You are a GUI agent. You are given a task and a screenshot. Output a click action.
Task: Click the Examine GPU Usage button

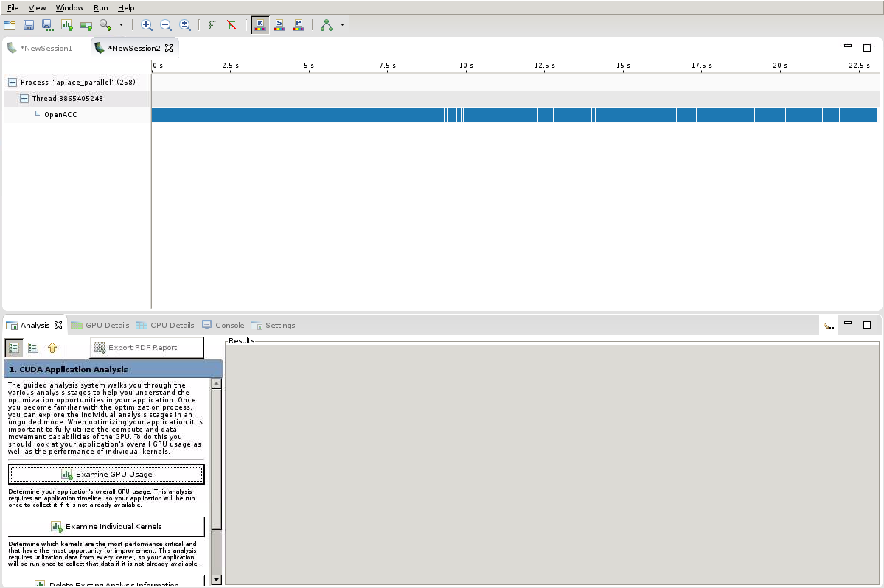[106, 475]
